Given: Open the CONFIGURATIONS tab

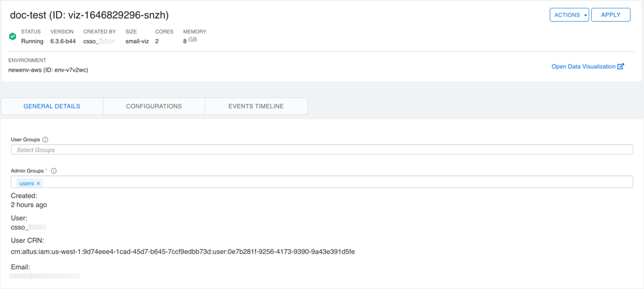Looking at the screenshot, I should (154, 106).
